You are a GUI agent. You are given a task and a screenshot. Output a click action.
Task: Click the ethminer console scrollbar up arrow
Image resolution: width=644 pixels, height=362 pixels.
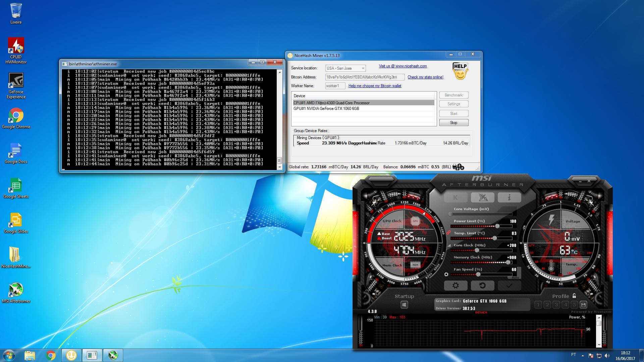pos(279,72)
